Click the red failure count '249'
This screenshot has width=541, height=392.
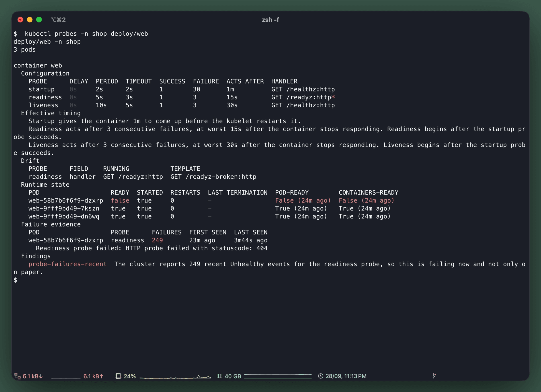pos(157,240)
